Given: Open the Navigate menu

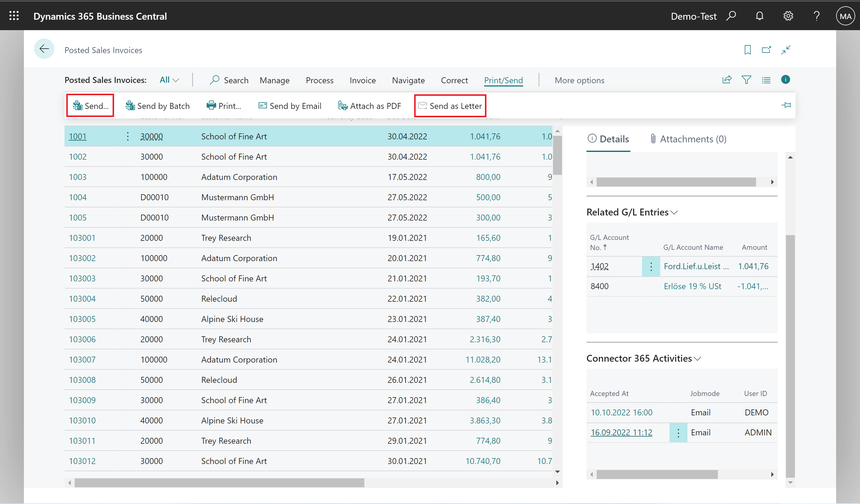Looking at the screenshot, I should point(408,80).
